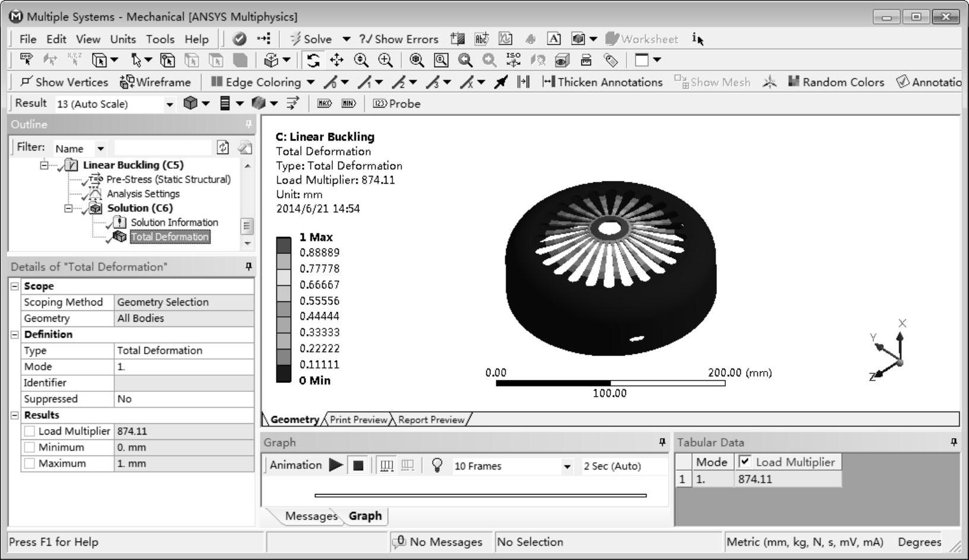The height and width of the screenshot is (560, 969).
Task: Click the animation timeline bar
Action: click(x=480, y=495)
